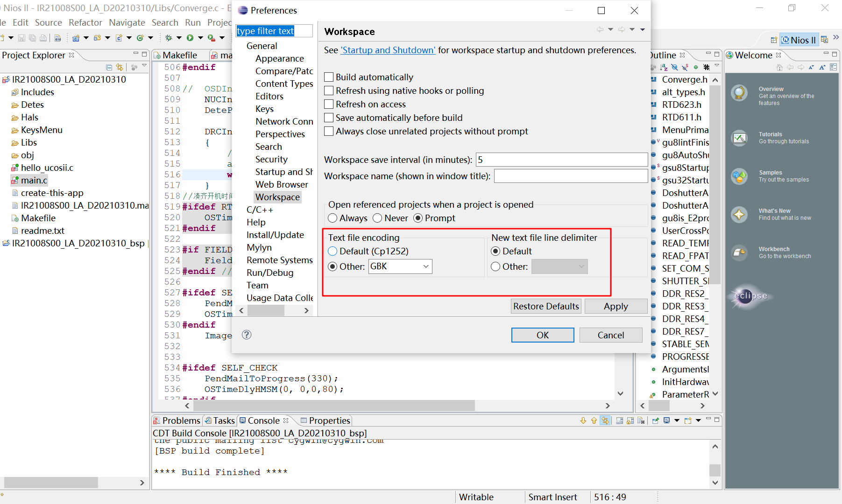Toggle Link with Editor in Project Explorer
Viewport: 842px width, 504px height.
(120, 67)
